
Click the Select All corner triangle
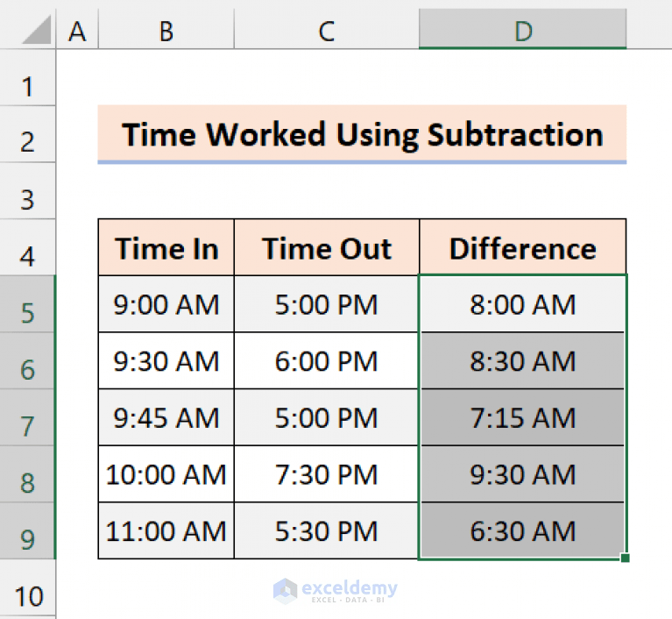37,29
